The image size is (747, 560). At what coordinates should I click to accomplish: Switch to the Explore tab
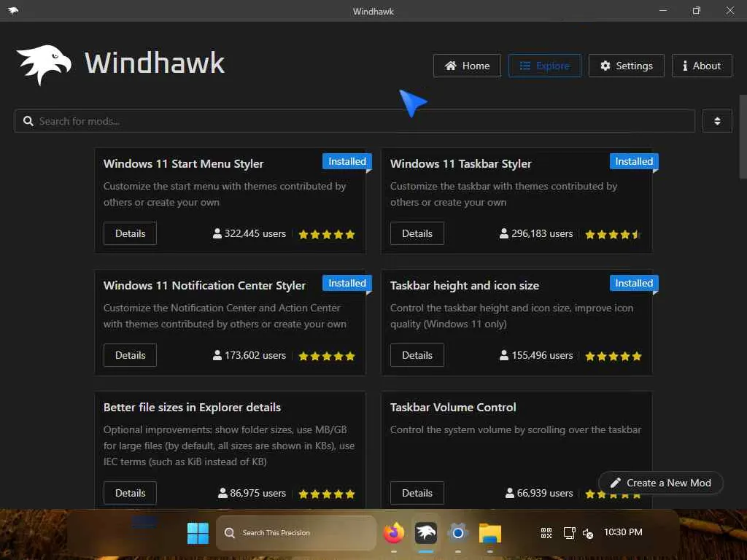(544, 66)
